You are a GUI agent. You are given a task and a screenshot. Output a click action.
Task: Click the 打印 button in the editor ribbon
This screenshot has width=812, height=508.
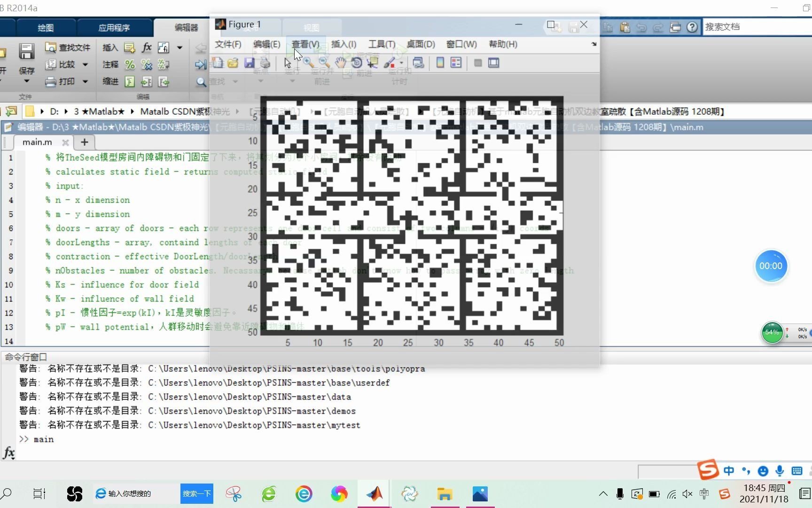[x=60, y=82]
